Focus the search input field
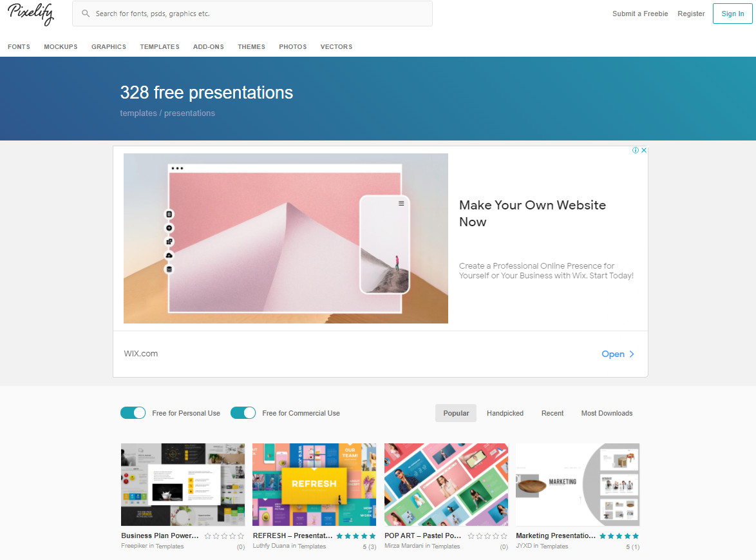This screenshot has width=756, height=560. coord(252,14)
